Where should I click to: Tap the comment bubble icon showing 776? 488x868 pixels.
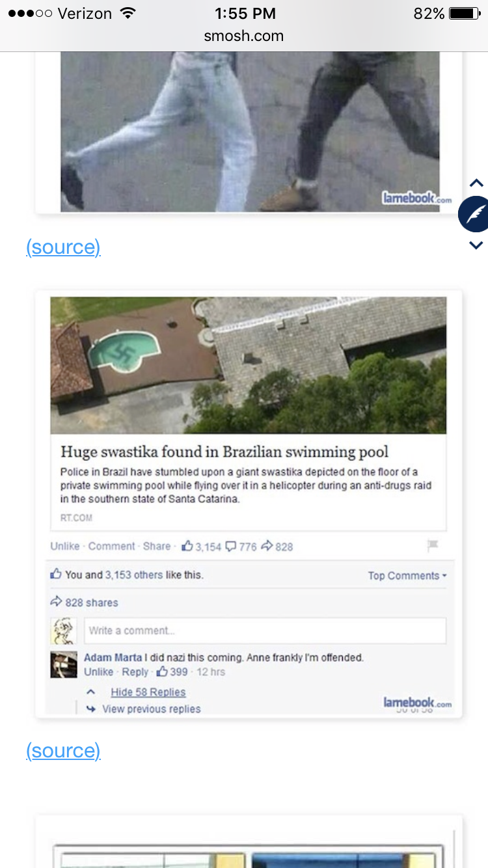pyautogui.click(x=230, y=547)
